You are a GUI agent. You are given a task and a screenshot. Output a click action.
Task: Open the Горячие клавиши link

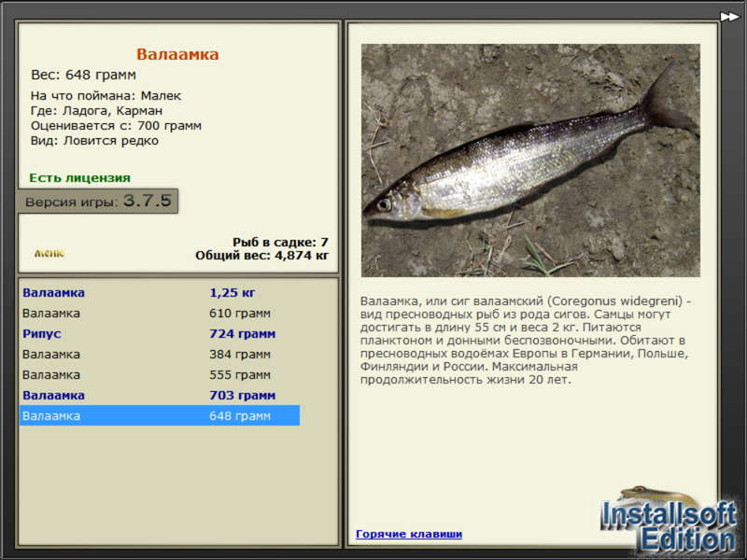(409, 534)
